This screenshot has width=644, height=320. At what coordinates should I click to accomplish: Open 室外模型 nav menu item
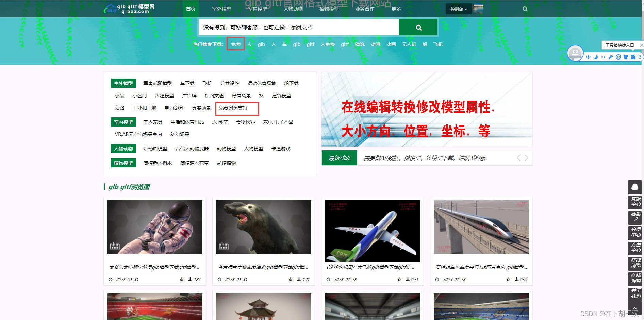pyautogui.click(x=222, y=9)
